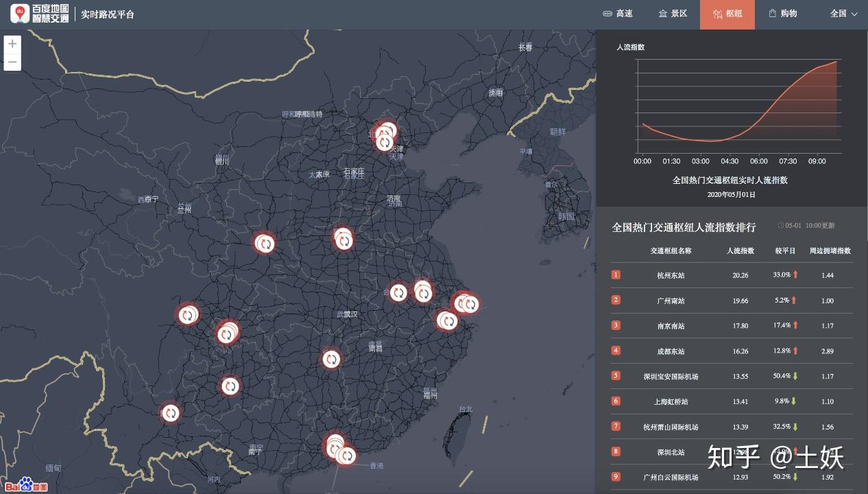Click the rank 2 badge in the ranking
The image size is (868, 494).
616,300
